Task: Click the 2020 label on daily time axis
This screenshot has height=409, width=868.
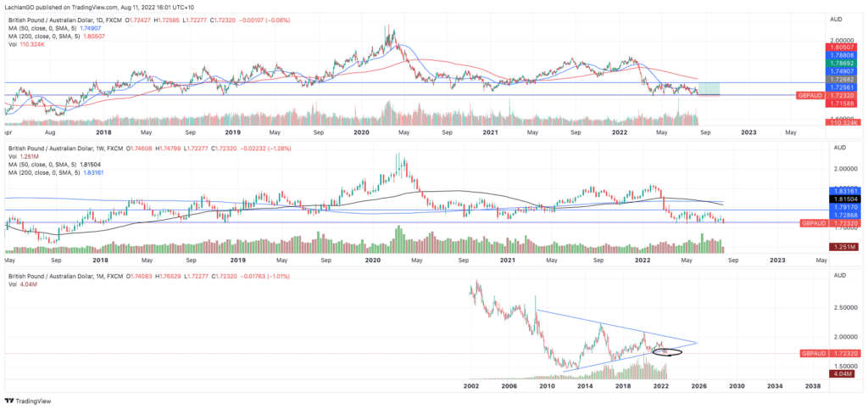Action: pos(360,132)
